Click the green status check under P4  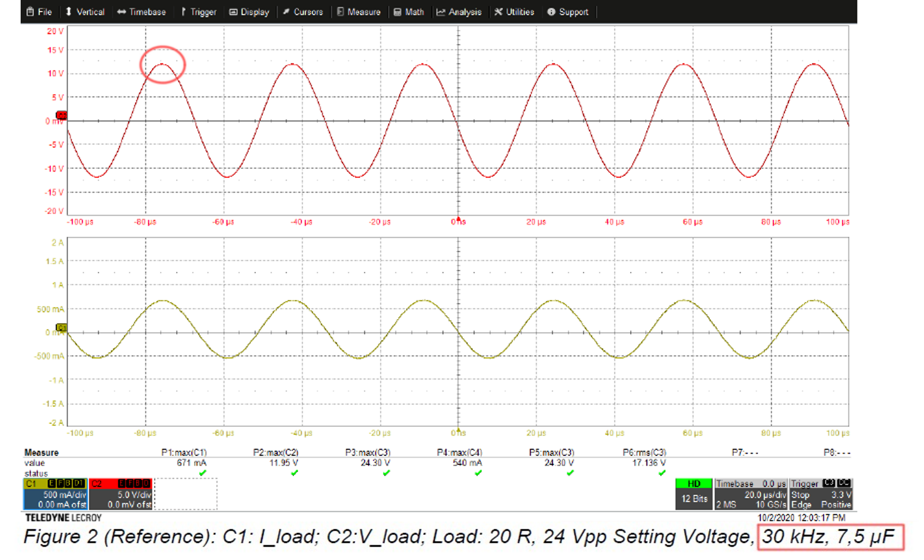(478, 473)
